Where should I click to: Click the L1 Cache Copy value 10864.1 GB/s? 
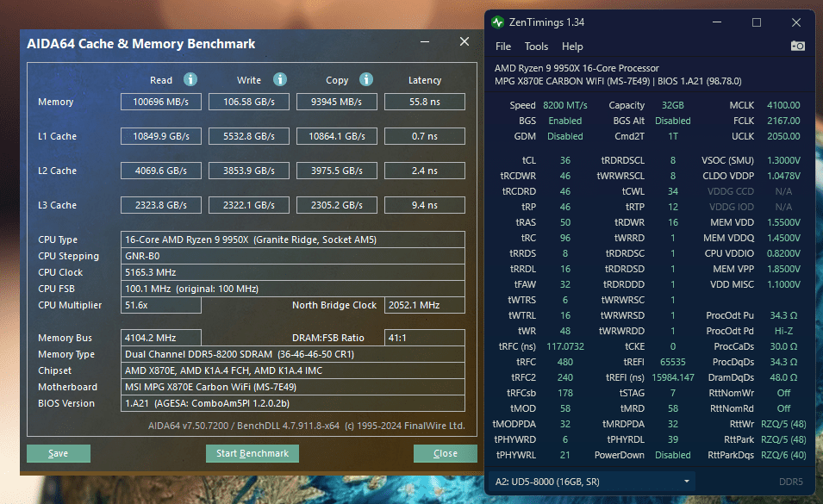click(336, 136)
